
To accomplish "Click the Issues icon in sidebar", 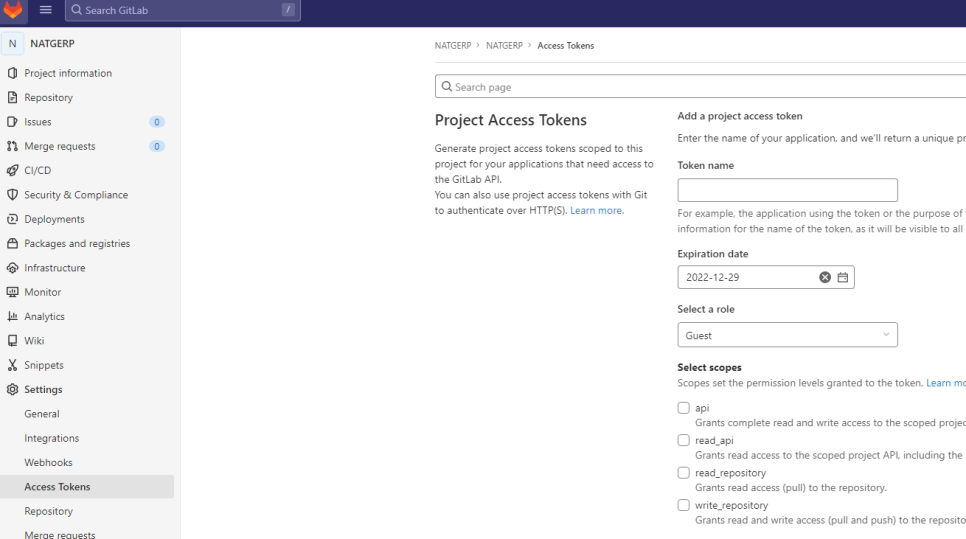I will click(x=12, y=121).
